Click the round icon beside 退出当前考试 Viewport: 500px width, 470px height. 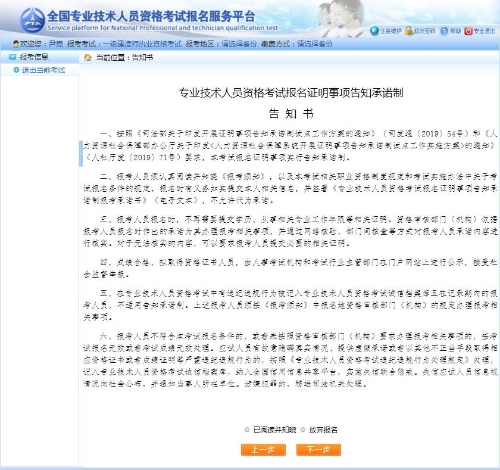tap(16, 70)
